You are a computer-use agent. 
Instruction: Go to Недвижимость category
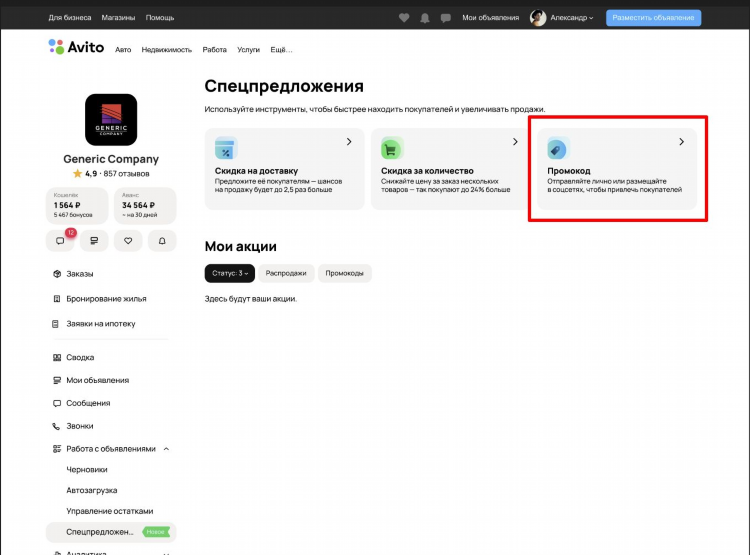point(166,50)
